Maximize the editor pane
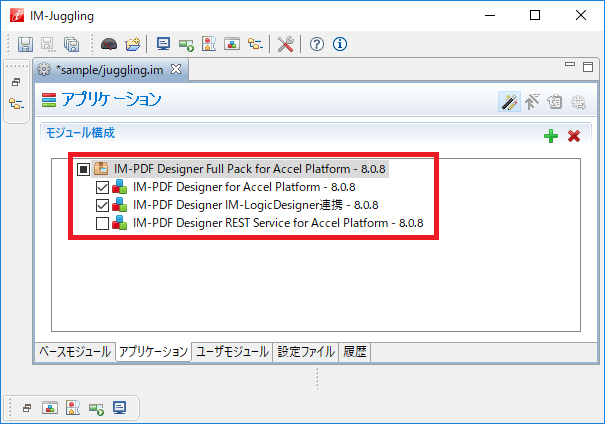605x424 pixels. 588,67
